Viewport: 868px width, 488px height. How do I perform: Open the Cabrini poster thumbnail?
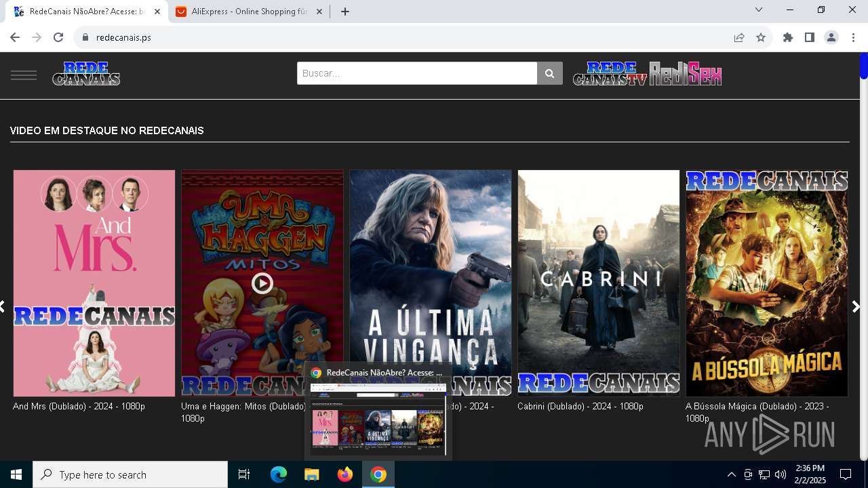[x=599, y=283]
